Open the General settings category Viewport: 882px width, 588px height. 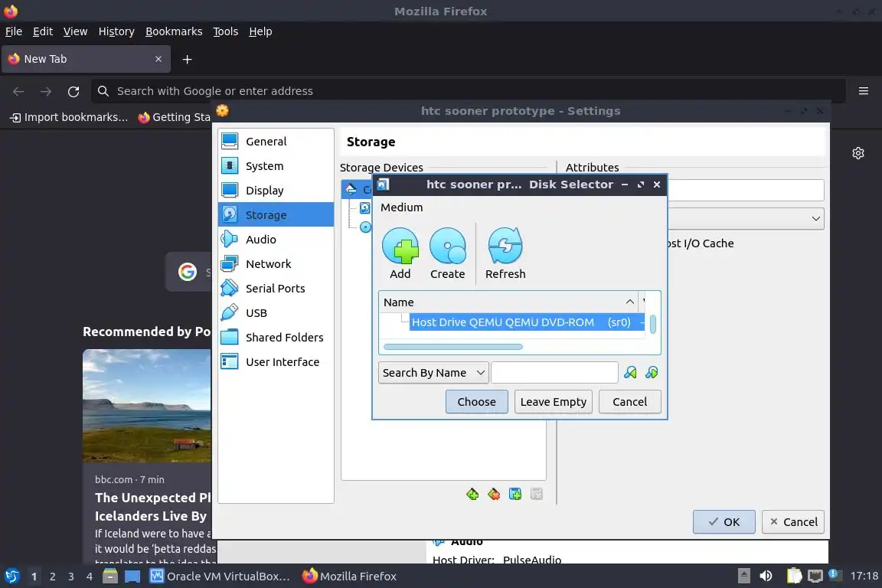276,141
